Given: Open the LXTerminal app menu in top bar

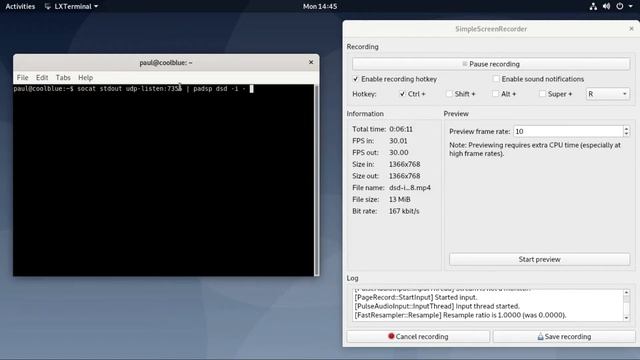Looking at the screenshot, I should coord(71,6).
